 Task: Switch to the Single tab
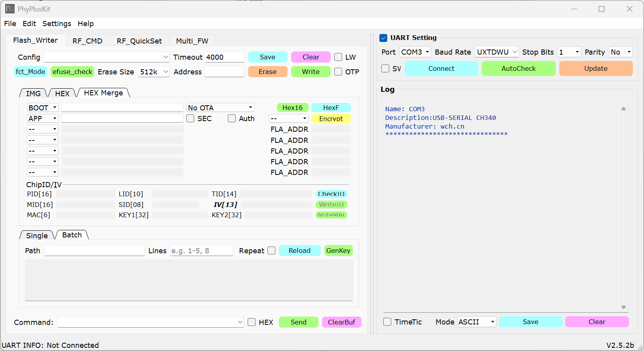pyautogui.click(x=37, y=235)
